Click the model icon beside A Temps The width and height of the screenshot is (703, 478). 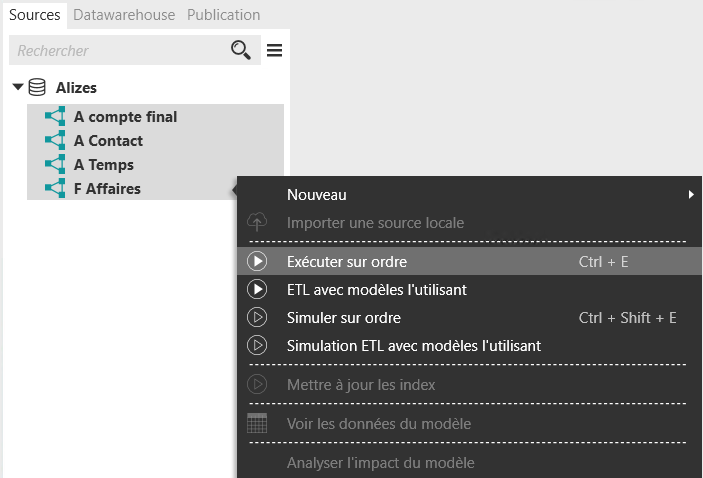55,165
